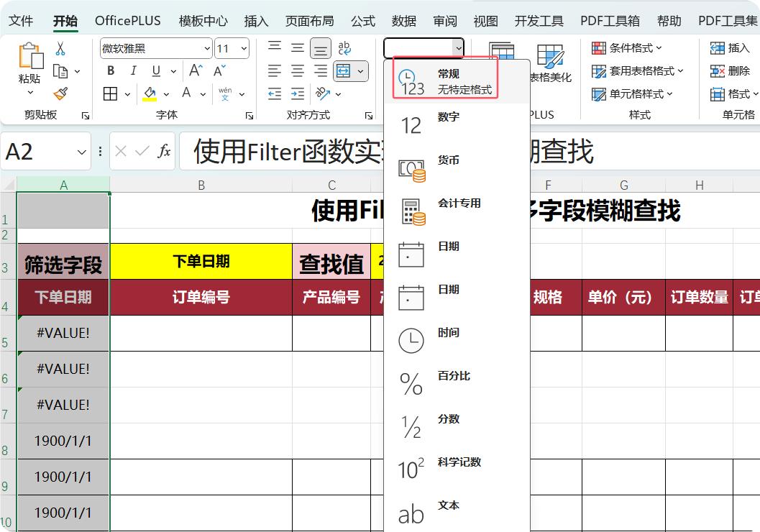The image size is (760, 532).
Task: Click Merge and Center icon
Action: pos(344,71)
